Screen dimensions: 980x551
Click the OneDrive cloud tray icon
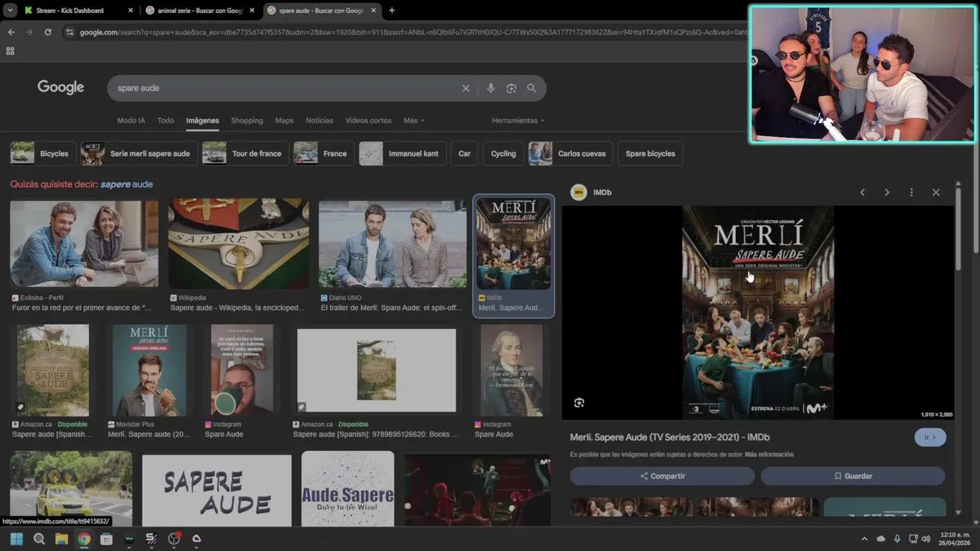880,539
